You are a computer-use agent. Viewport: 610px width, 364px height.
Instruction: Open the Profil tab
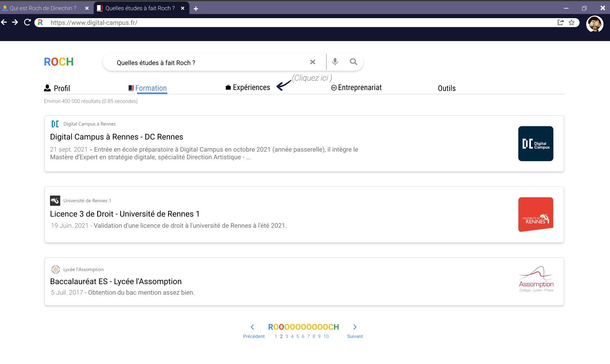tap(57, 88)
